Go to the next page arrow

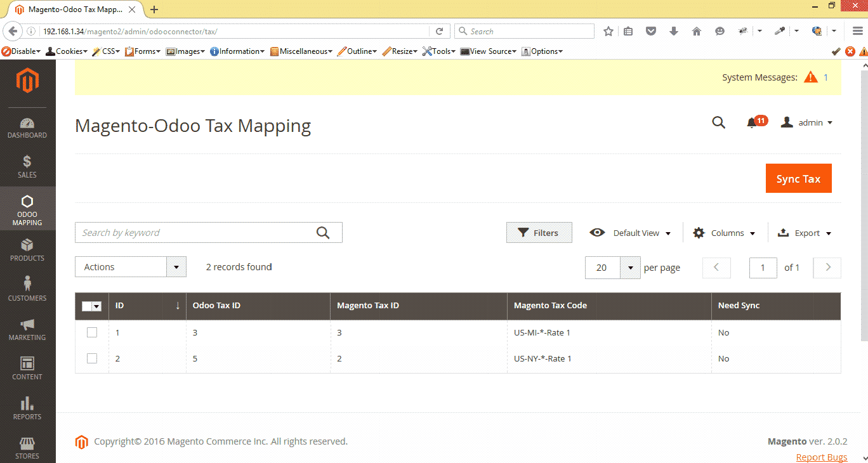tap(827, 268)
